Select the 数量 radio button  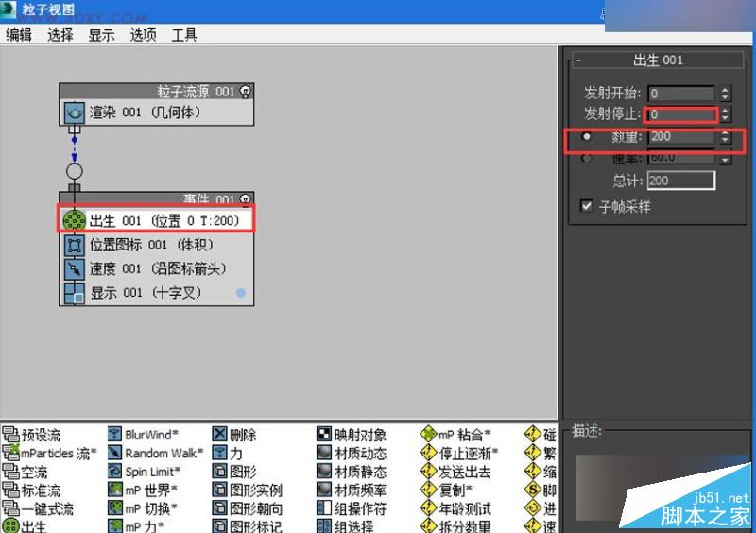tap(586, 136)
